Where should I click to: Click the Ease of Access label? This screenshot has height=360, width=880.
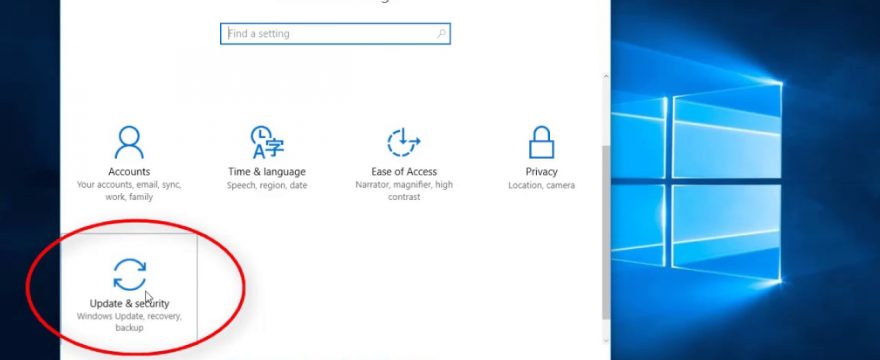(x=404, y=172)
